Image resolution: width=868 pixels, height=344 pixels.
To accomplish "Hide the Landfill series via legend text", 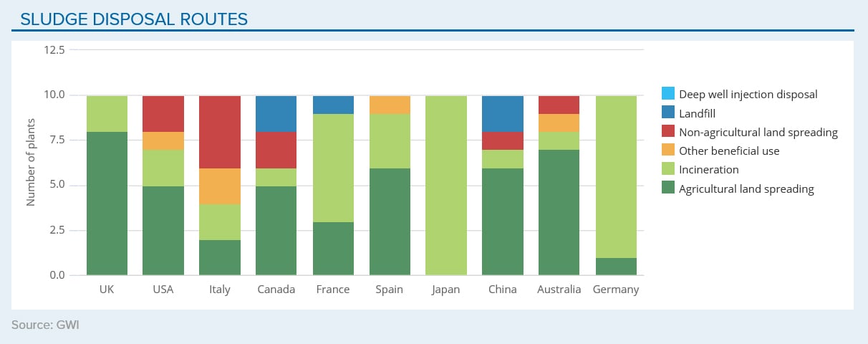I will pos(697,113).
